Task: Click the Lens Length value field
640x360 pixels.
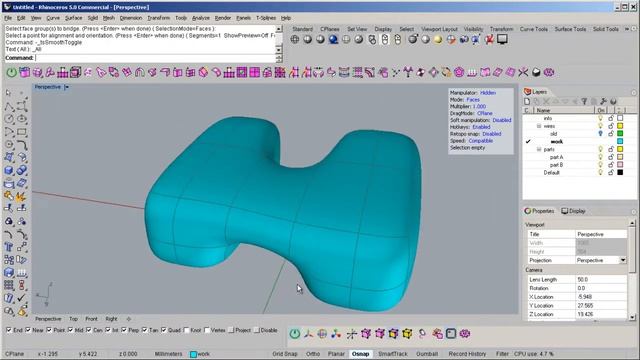Action: pos(601,280)
